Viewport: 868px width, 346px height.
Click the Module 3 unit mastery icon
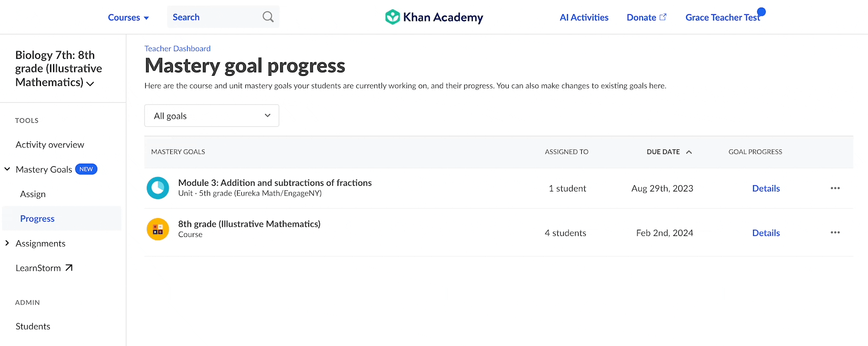tap(158, 188)
